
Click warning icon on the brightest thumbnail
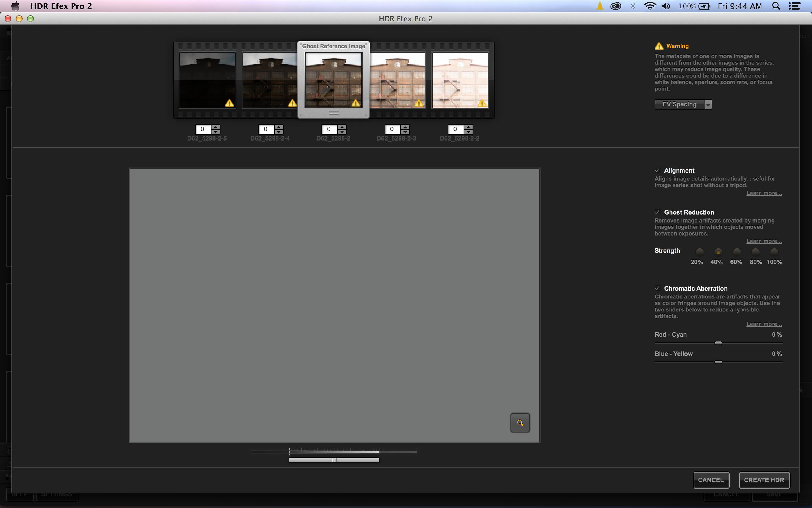coord(482,103)
